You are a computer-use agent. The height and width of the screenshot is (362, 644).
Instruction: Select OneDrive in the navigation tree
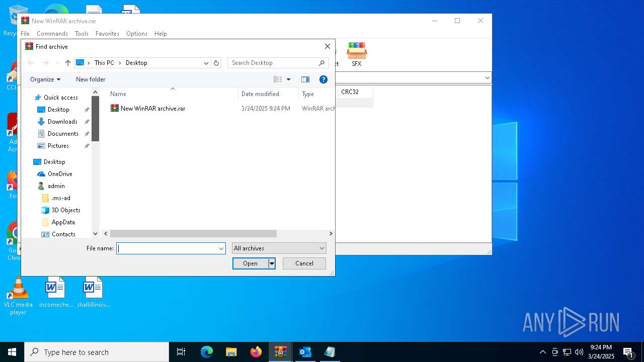[60, 174]
